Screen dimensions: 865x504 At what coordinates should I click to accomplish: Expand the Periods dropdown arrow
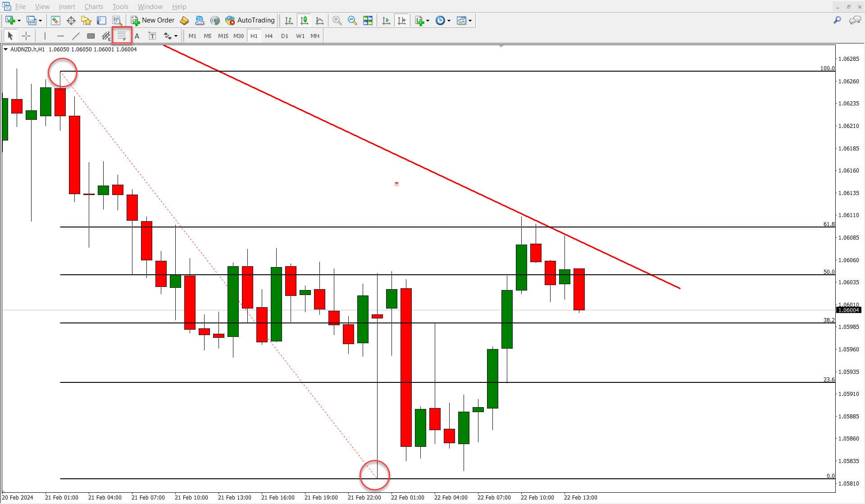tap(449, 21)
